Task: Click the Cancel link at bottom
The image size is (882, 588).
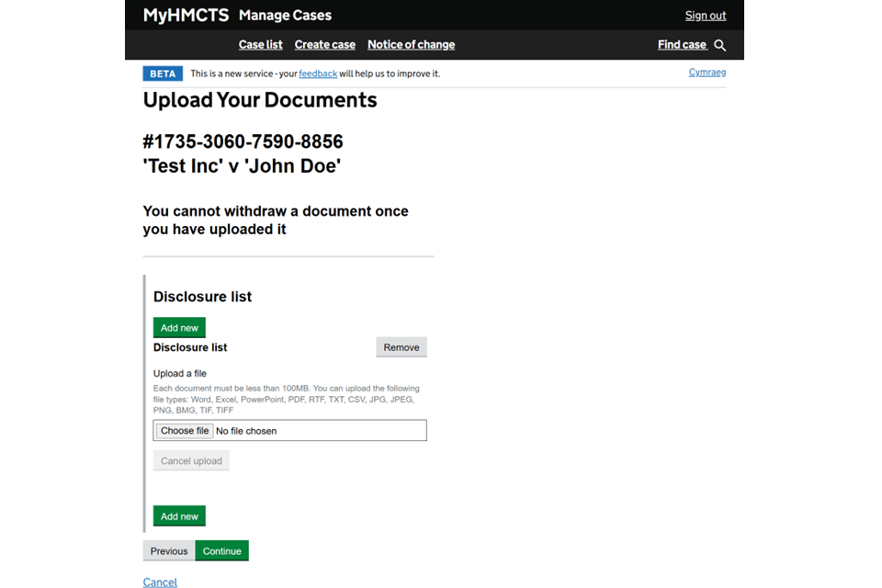Action: pos(160,582)
